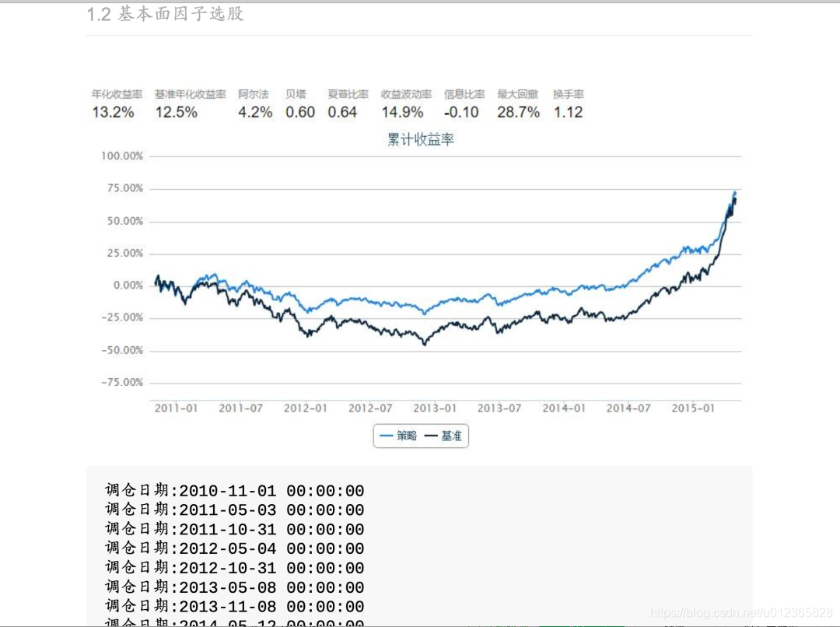Click the 基准年化收益率 label
This screenshot has height=627, width=840.
coord(191,94)
